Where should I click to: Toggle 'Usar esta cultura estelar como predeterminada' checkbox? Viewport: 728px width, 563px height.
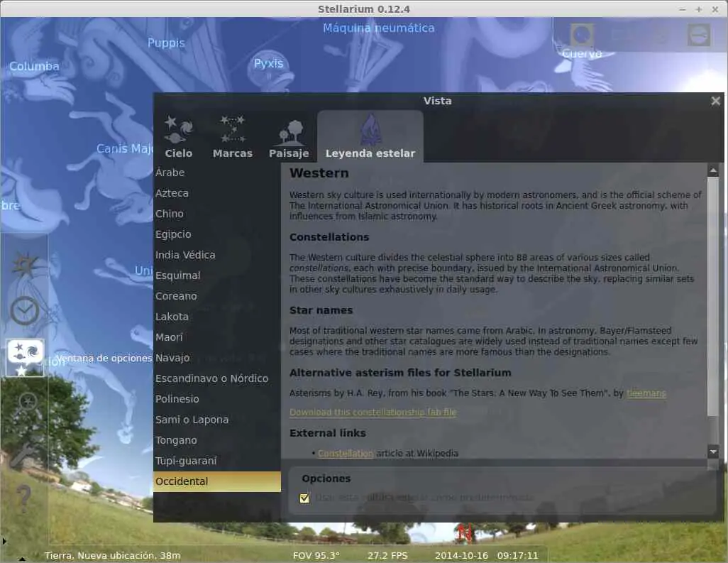click(x=304, y=498)
